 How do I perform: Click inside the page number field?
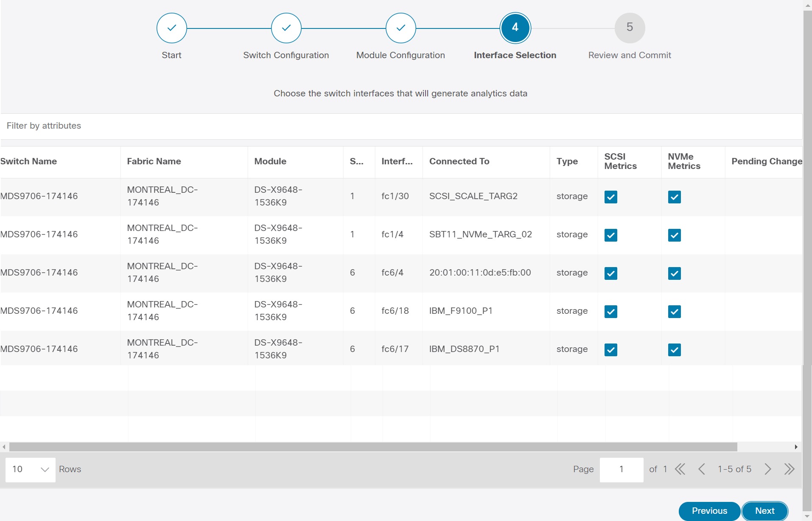pyautogui.click(x=622, y=469)
